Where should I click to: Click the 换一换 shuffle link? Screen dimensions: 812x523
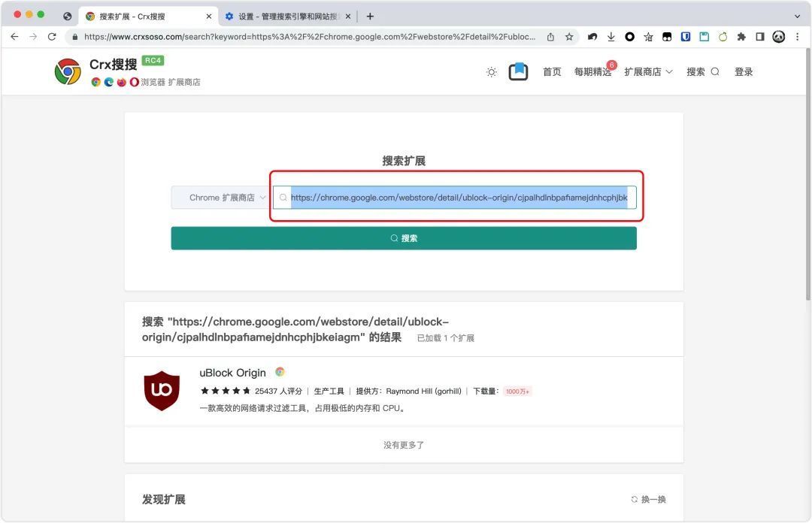(653, 499)
